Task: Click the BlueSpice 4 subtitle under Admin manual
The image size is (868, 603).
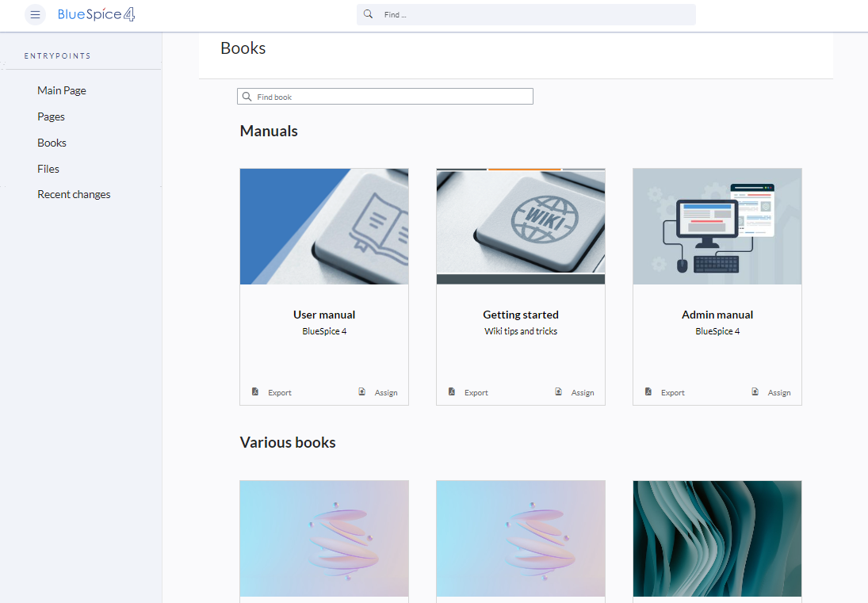Action: (717, 331)
